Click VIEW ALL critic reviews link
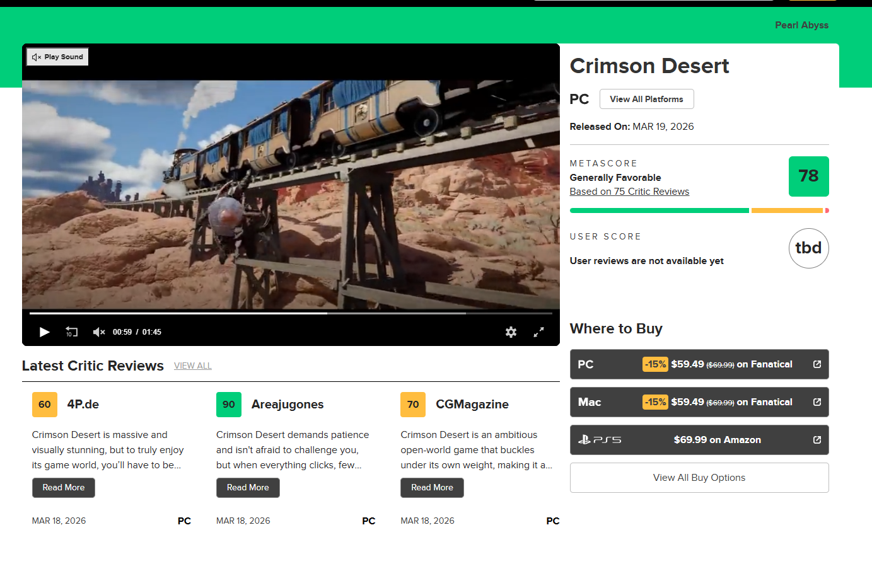872x588 pixels. point(193,366)
